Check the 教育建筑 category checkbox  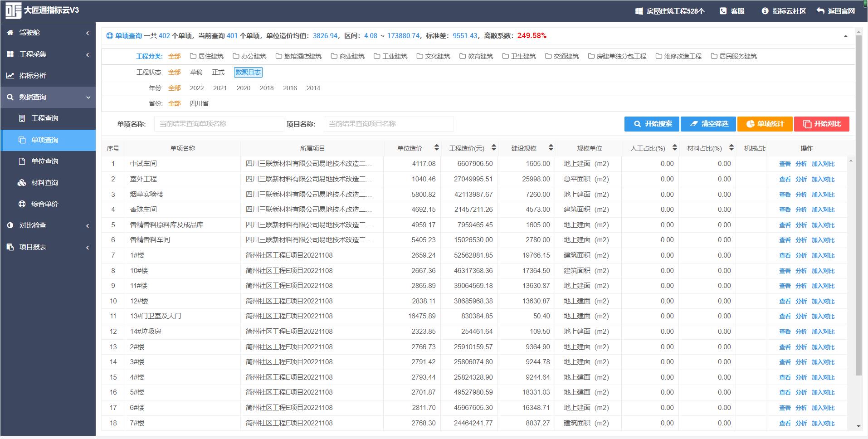(463, 56)
